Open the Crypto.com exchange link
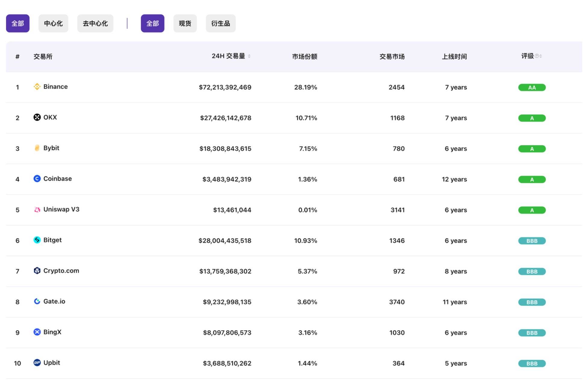This screenshot has width=588, height=385. pos(61,271)
